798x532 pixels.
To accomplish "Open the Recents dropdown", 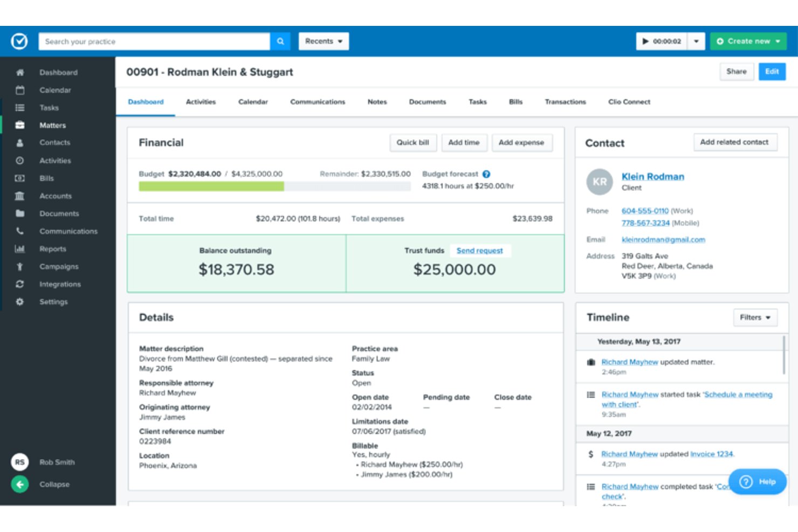I will (324, 41).
